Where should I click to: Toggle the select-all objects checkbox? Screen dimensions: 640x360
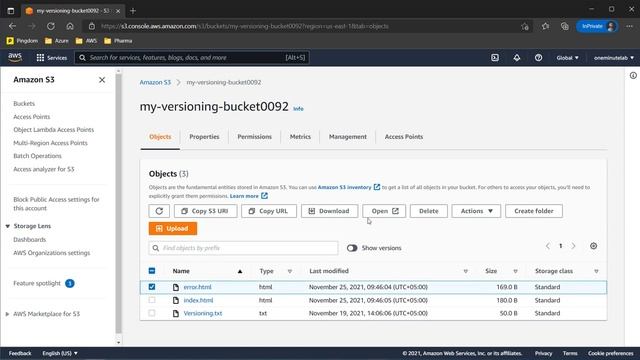(152, 271)
